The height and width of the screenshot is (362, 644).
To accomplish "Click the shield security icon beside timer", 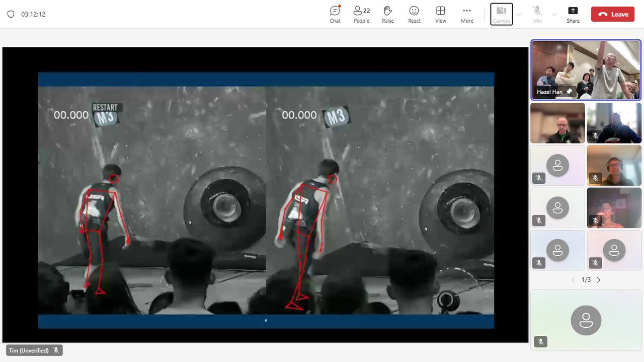I will [11, 14].
